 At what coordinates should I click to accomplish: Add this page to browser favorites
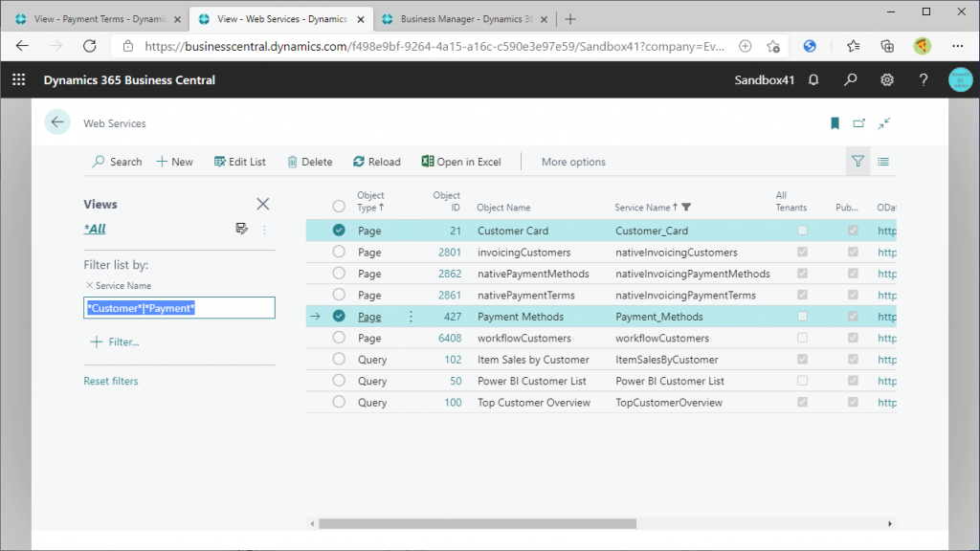pyautogui.click(x=773, y=46)
